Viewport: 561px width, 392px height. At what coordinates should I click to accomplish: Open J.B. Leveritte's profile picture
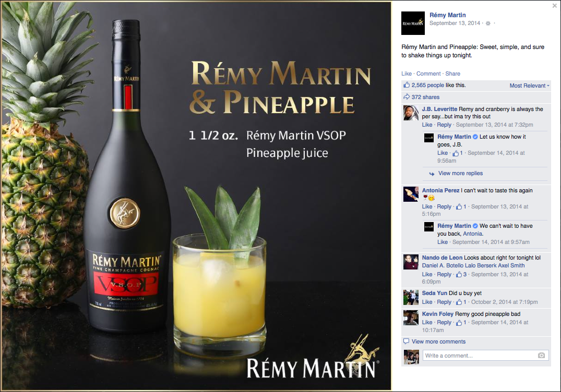click(x=411, y=113)
